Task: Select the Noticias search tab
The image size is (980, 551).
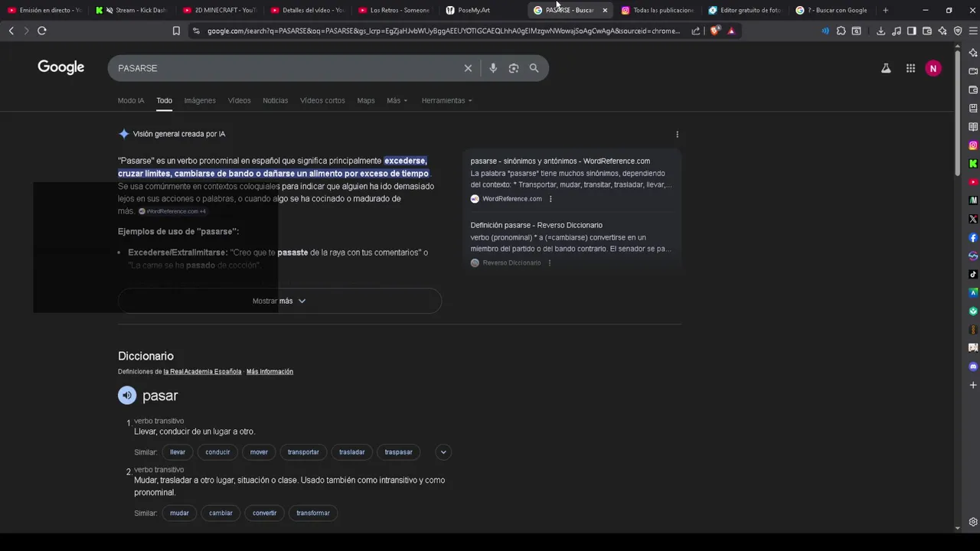Action: [x=276, y=100]
